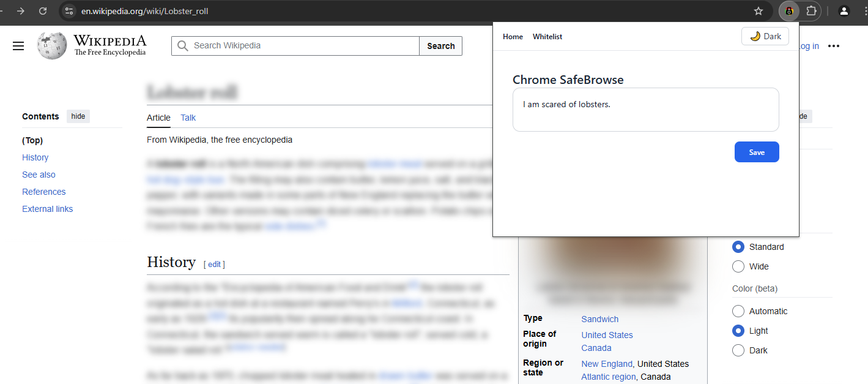Open Wikipedia hamburger main menu
Screen dimensions: 868x384
point(18,46)
